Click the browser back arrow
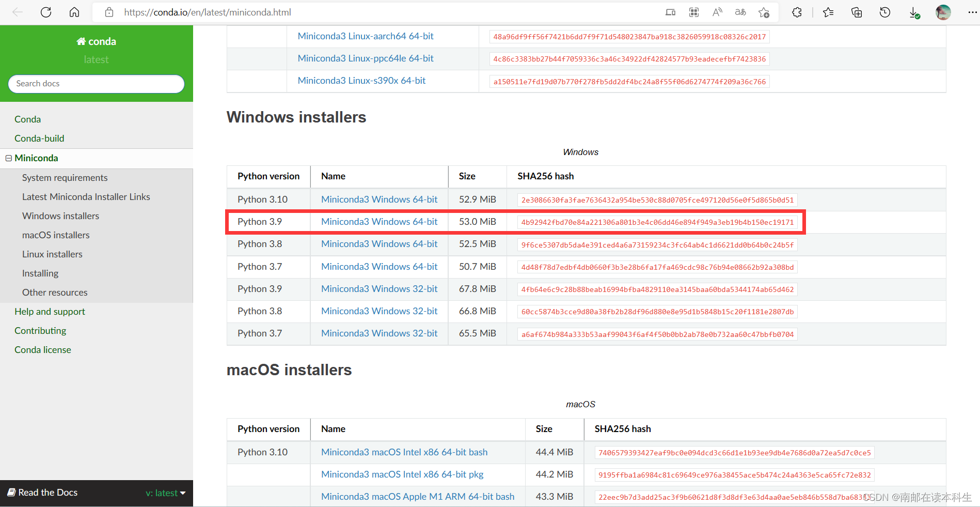 (x=18, y=12)
